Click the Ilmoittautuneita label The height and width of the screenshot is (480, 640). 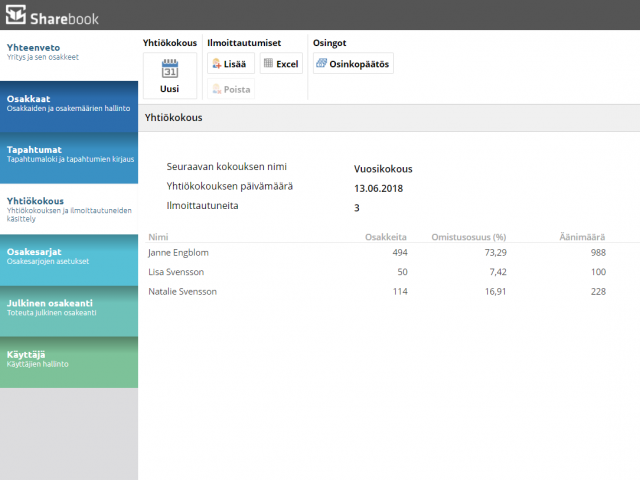202,206
